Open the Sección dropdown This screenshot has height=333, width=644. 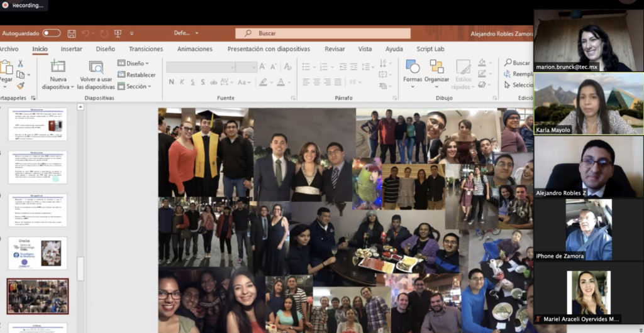[135, 86]
